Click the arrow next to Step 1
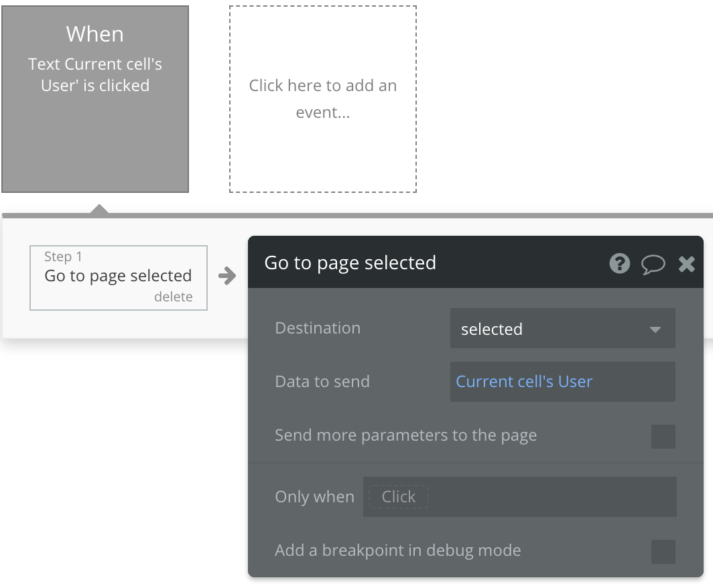This screenshot has width=713, height=588. [x=228, y=276]
